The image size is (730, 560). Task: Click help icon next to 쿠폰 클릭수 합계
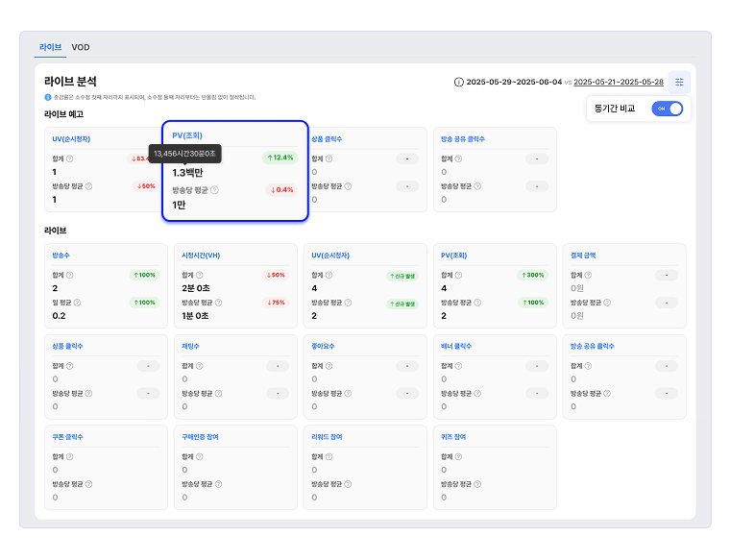click(x=70, y=456)
